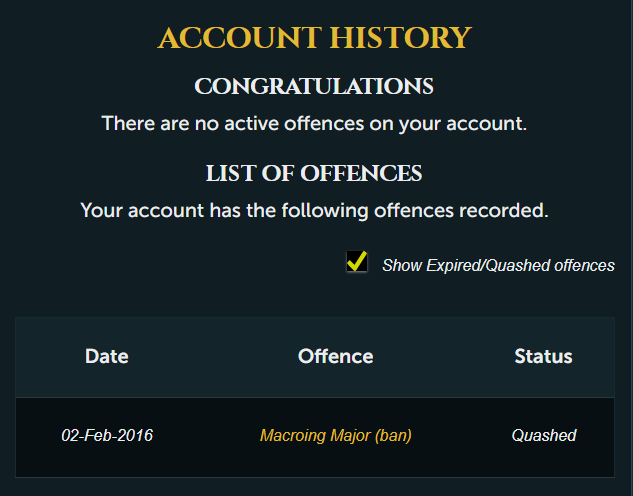Click the 'following offences recorded' sentence

click(x=314, y=211)
